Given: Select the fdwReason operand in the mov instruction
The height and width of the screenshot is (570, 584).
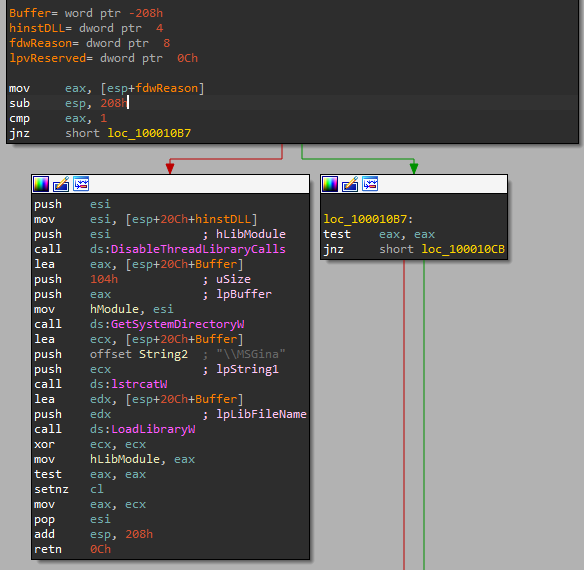Looking at the screenshot, I should 166,88.
